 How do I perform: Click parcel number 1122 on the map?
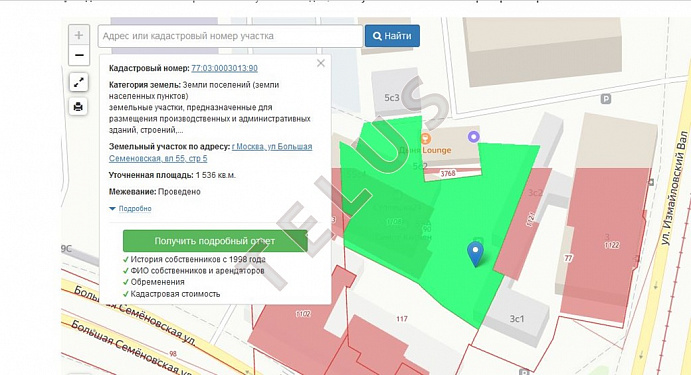tap(612, 245)
